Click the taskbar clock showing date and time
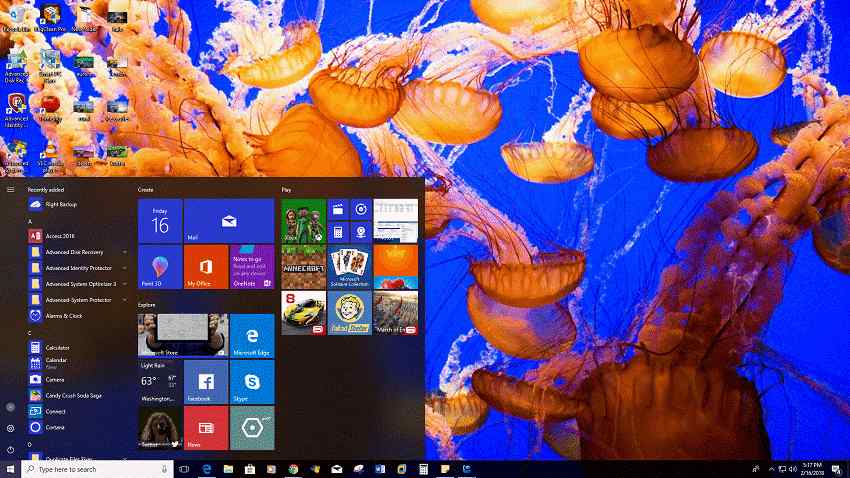The width and height of the screenshot is (850, 478). point(812,469)
